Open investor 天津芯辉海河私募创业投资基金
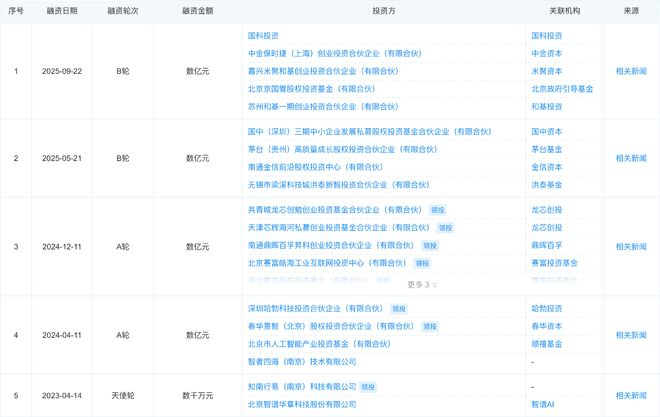Image resolution: width=660 pixels, height=417 pixels. [x=338, y=228]
